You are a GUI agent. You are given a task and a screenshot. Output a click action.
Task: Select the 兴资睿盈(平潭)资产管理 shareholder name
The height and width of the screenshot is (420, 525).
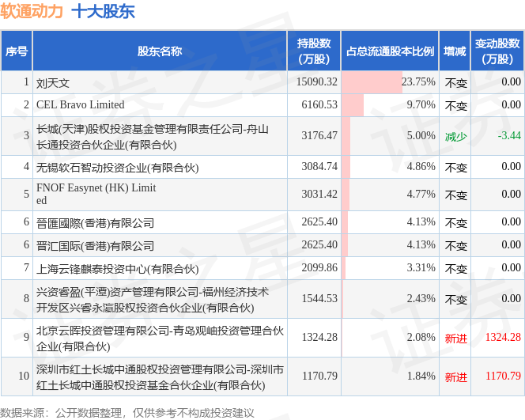point(153,300)
